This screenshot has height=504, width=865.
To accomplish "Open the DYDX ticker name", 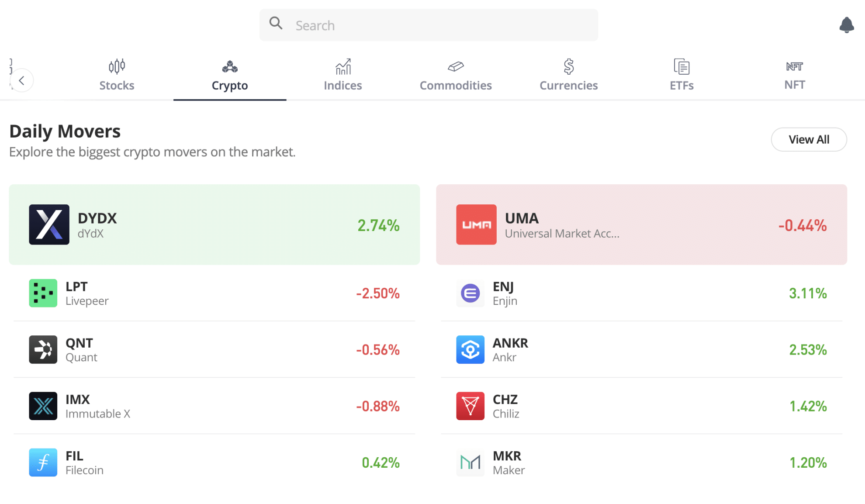I will click(x=97, y=218).
